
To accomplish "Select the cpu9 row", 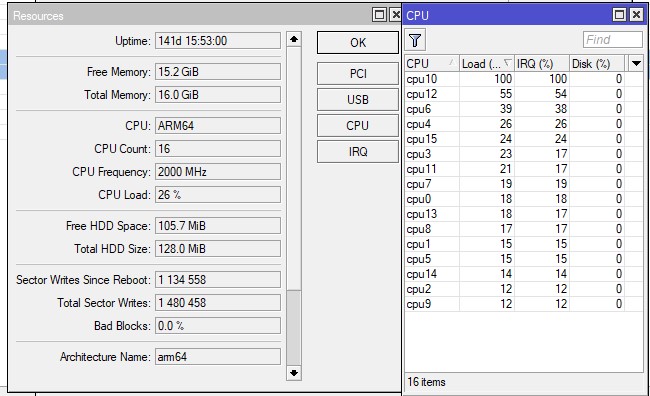I will pos(524,304).
